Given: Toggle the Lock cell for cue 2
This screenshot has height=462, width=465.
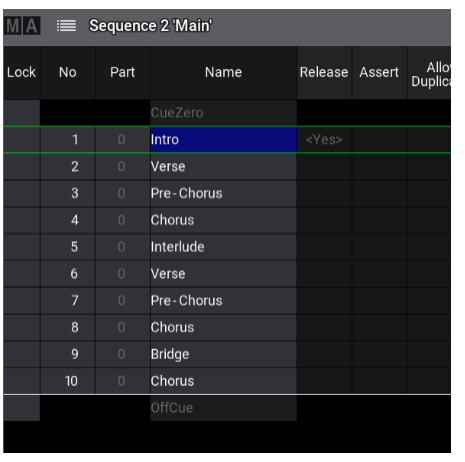Looking at the screenshot, I should pos(22,167).
